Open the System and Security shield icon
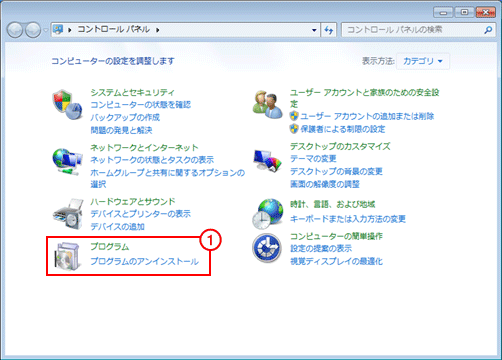This screenshot has height=360, width=502. [67, 105]
